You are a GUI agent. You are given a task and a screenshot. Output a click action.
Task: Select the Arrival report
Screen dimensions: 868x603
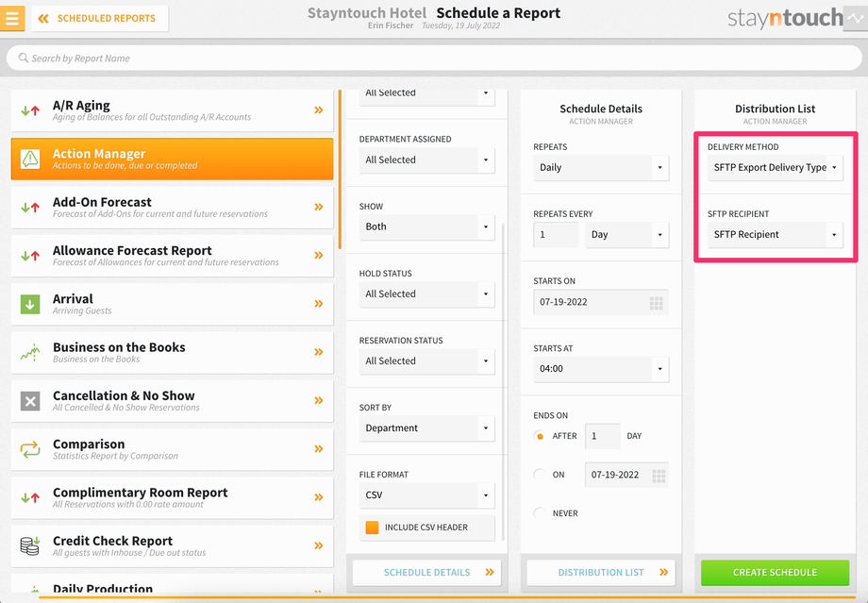click(172, 304)
